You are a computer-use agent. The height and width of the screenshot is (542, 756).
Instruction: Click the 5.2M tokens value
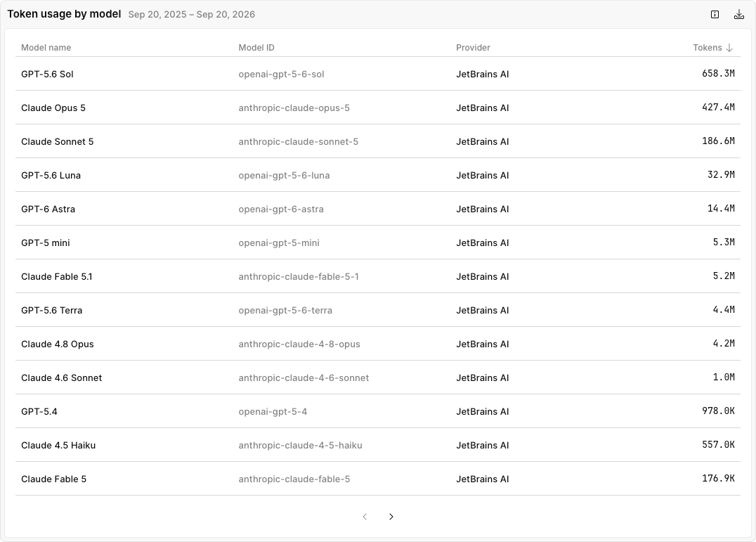point(724,276)
